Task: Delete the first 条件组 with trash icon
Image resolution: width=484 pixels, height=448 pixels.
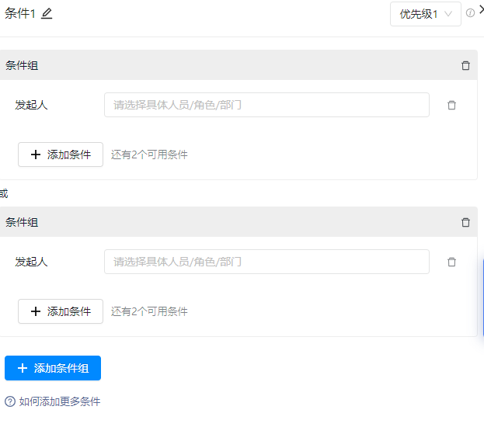Action: point(465,65)
